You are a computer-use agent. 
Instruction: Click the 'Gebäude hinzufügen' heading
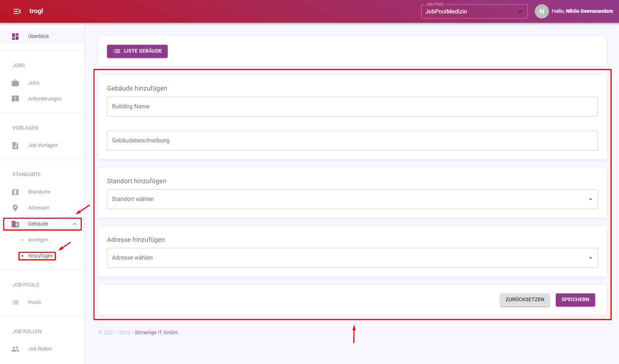pos(137,88)
